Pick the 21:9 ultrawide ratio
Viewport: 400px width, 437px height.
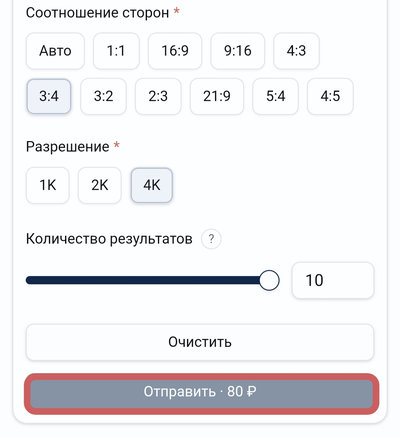coord(217,96)
